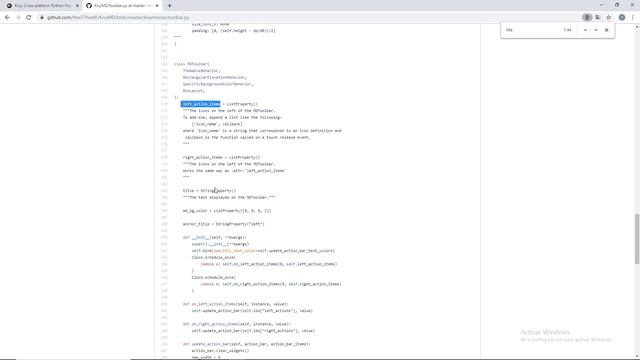The image size is (640, 360).
Task: Jump to previous find result
Action: coord(585,30)
